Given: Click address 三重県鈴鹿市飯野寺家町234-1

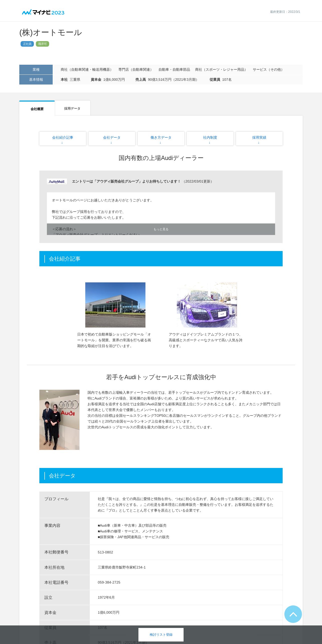Looking at the screenshot, I should coord(122,567).
